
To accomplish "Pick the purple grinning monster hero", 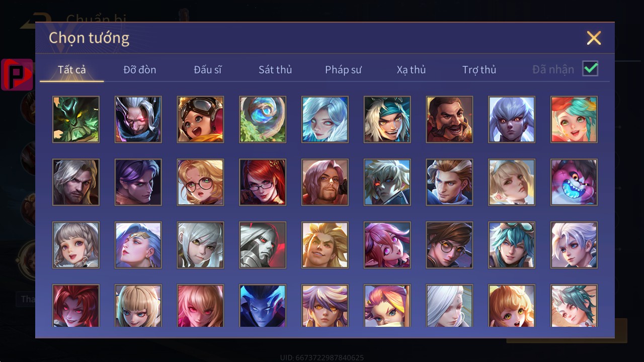I will (x=574, y=182).
